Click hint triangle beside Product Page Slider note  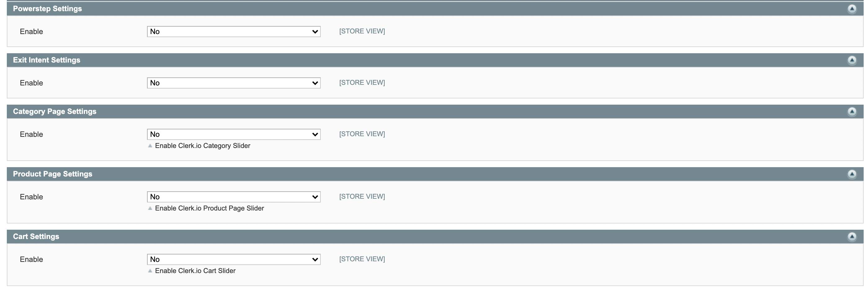[x=150, y=208]
